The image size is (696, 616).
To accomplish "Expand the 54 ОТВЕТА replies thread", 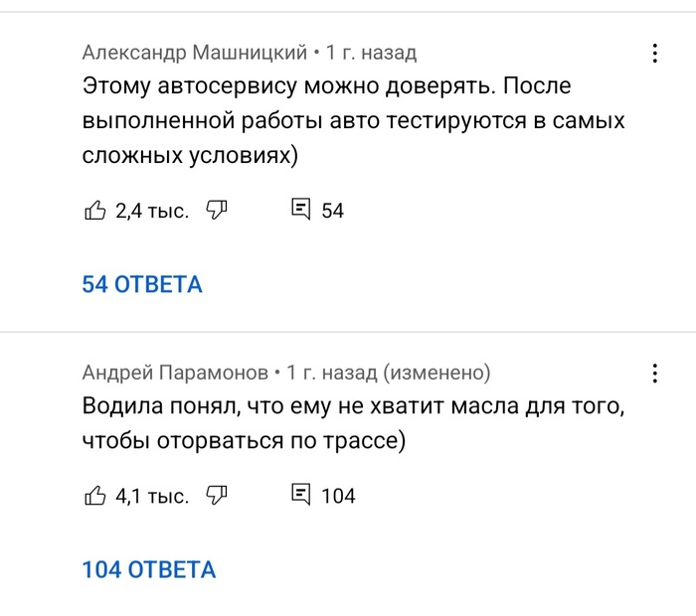I will pyautogui.click(x=141, y=285).
